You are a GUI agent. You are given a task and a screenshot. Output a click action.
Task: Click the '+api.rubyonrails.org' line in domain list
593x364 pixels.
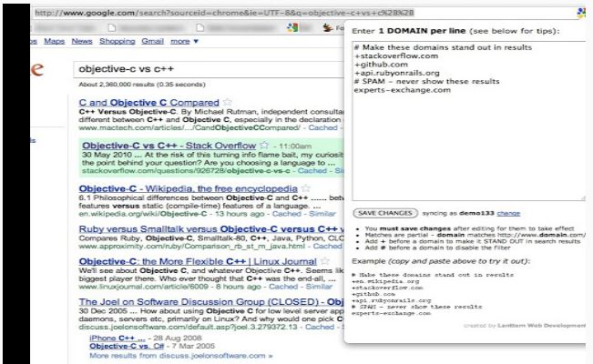click(397, 73)
